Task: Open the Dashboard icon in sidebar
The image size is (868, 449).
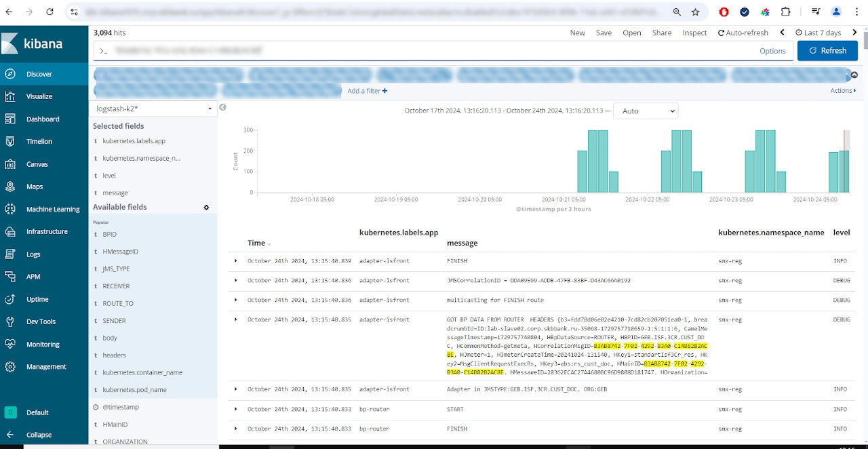Action: pos(10,119)
